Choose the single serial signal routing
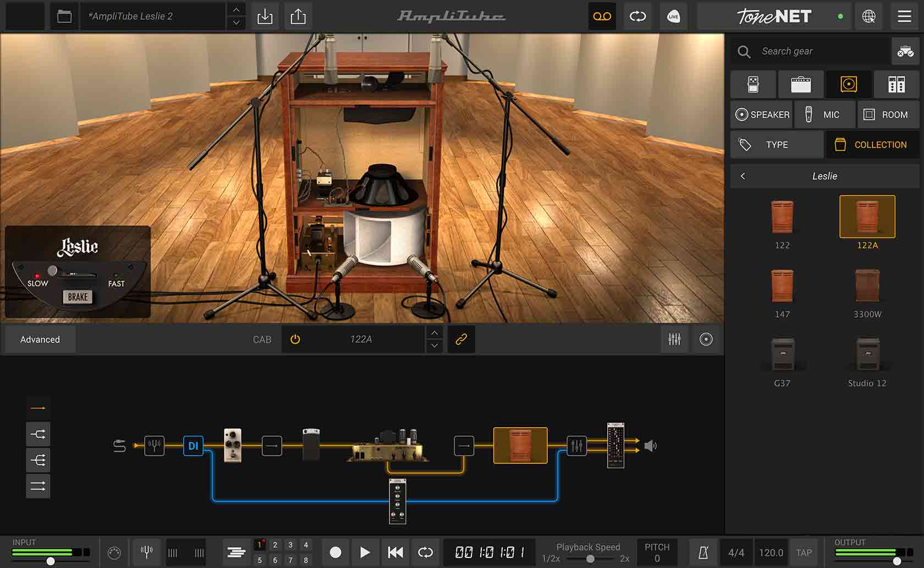 click(38, 408)
